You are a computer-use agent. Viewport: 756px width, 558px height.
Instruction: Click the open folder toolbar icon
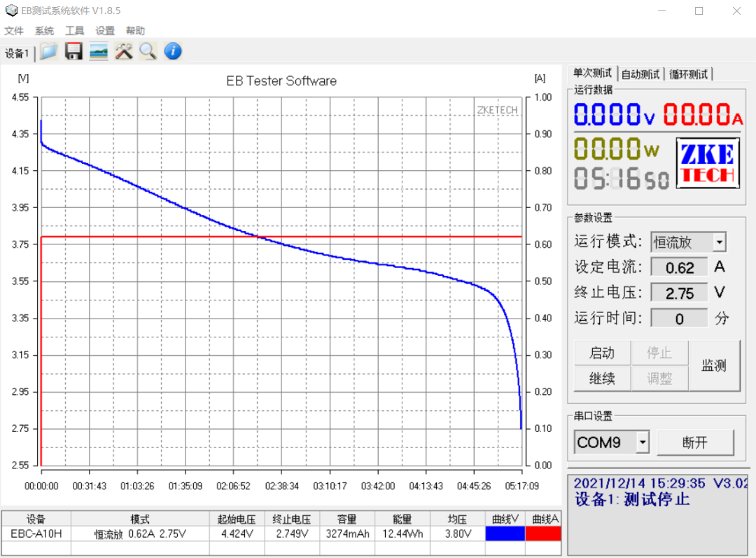[x=49, y=51]
